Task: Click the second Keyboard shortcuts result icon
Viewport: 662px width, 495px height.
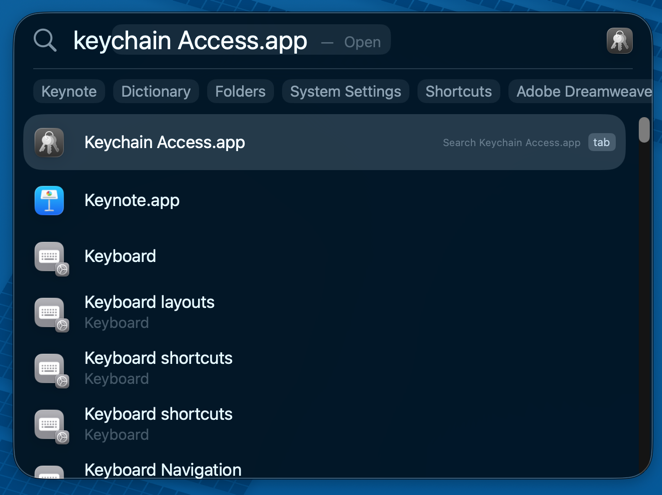Action: pos(51,426)
